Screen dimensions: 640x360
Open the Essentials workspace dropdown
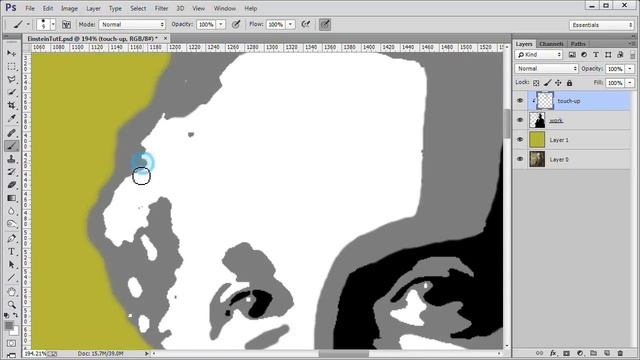coord(601,25)
